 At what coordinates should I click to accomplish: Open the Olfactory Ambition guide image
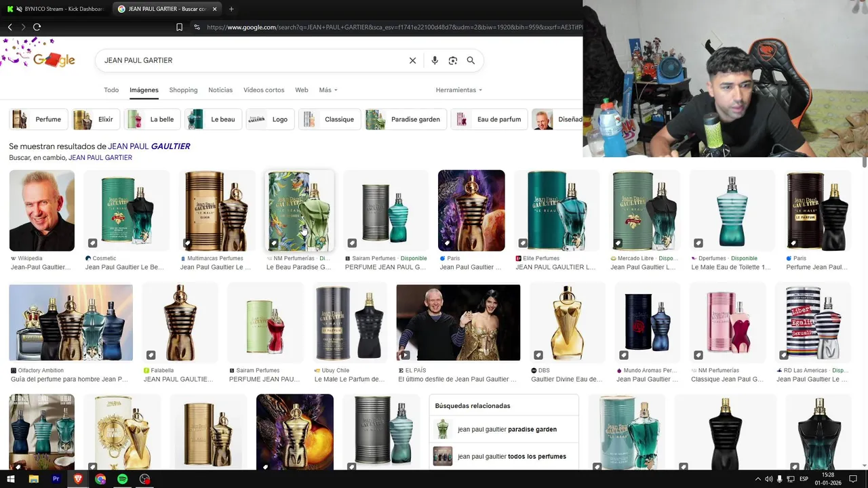[x=71, y=323]
